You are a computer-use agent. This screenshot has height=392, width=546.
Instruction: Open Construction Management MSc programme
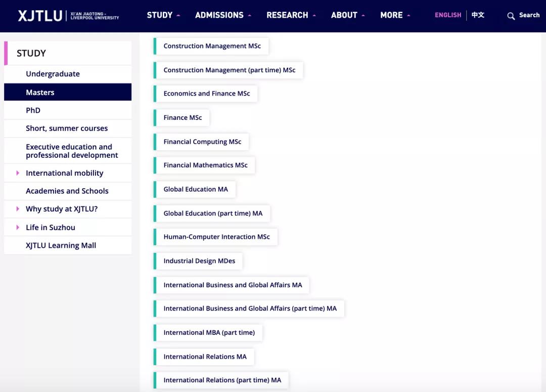[x=211, y=46]
